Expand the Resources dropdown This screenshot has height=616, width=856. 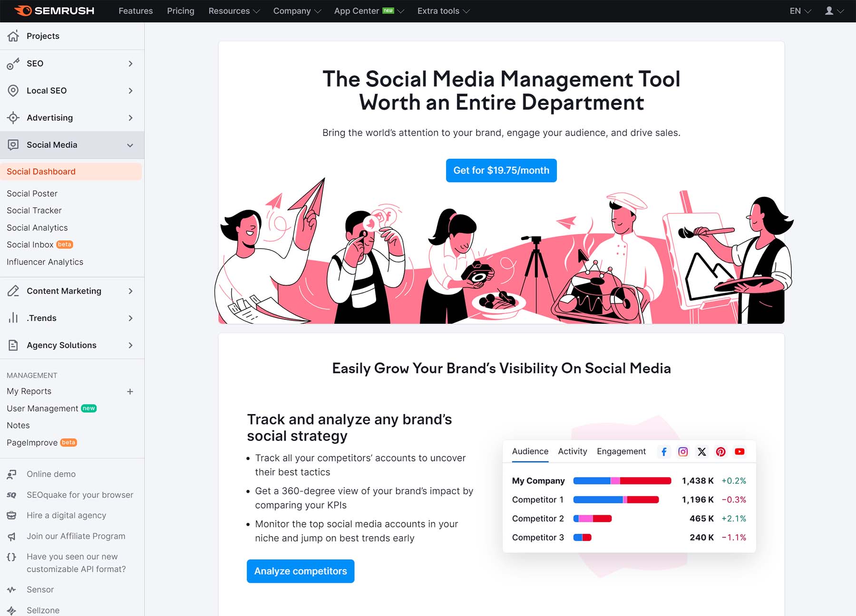(x=233, y=10)
